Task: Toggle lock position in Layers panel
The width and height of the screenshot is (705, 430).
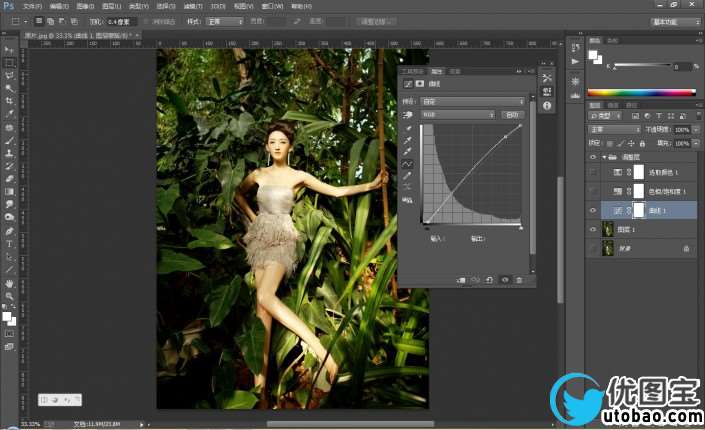Action: [631, 143]
